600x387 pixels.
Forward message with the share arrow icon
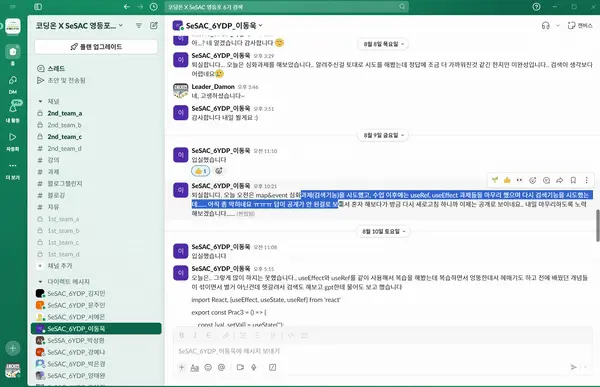(560, 180)
